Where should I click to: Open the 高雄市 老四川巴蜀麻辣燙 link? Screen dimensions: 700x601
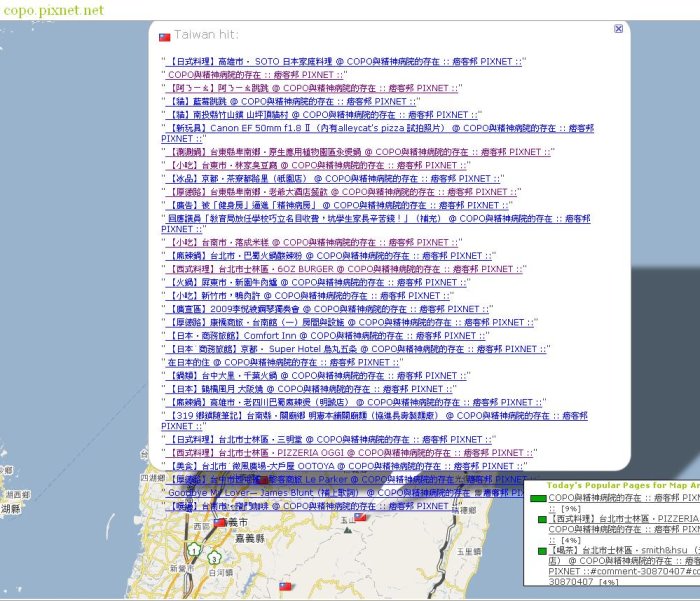coord(354,403)
